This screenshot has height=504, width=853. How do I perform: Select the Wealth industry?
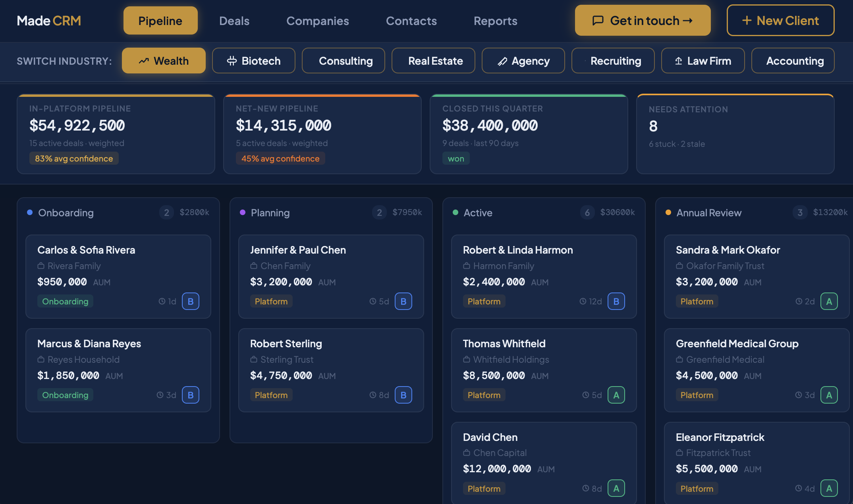tap(164, 61)
